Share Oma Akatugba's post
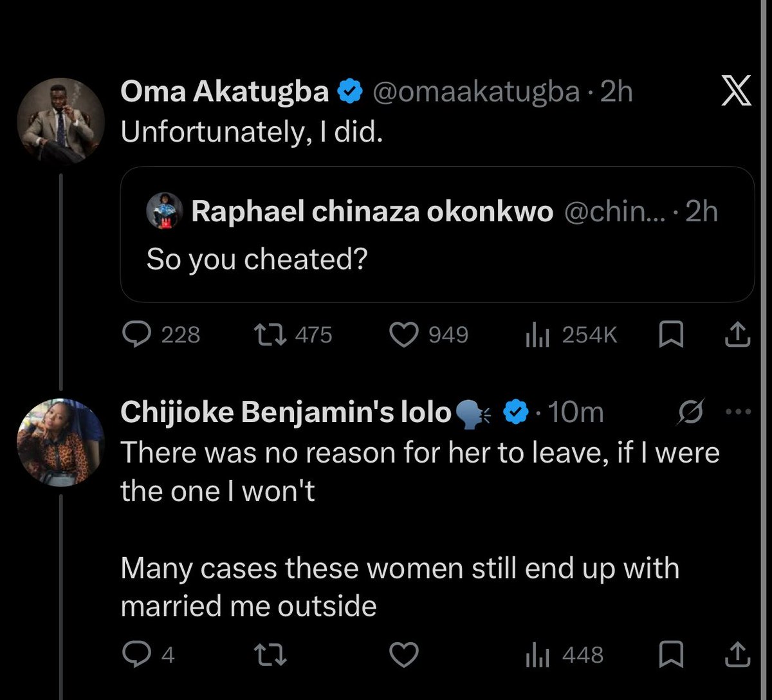The width and height of the screenshot is (772, 700). coord(739,335)
